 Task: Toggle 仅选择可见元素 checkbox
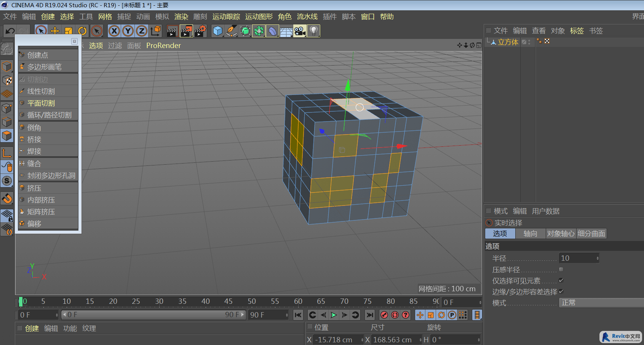point(561,281)
